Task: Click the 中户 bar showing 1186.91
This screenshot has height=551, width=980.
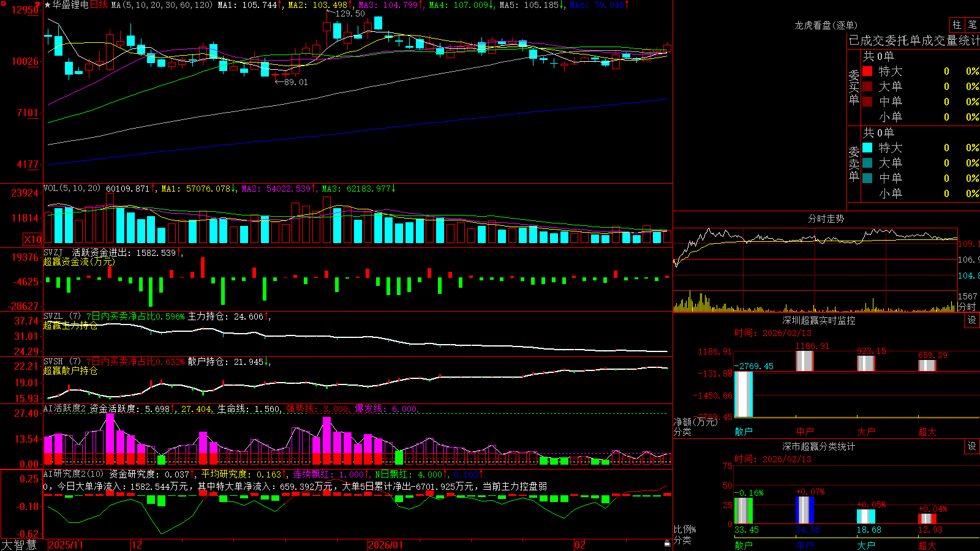Action: point(805,361)
